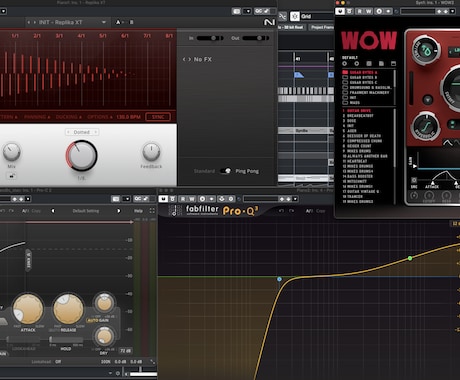460x380 pixels.
Task: Open DUCKING menu in Replika XT
Action: tap(69, 117)
